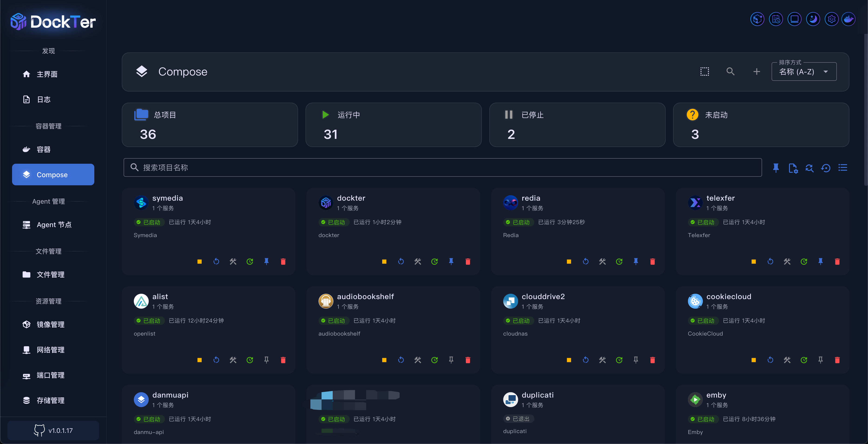Switch to list view layout icon
868x444 pixels.
pos(843,168)
